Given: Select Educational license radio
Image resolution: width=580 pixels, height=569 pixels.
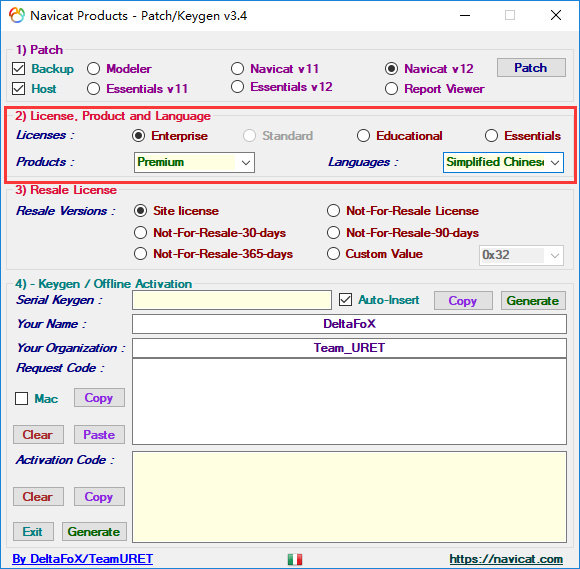Looking at the screenshot, I should pos(363,136).
